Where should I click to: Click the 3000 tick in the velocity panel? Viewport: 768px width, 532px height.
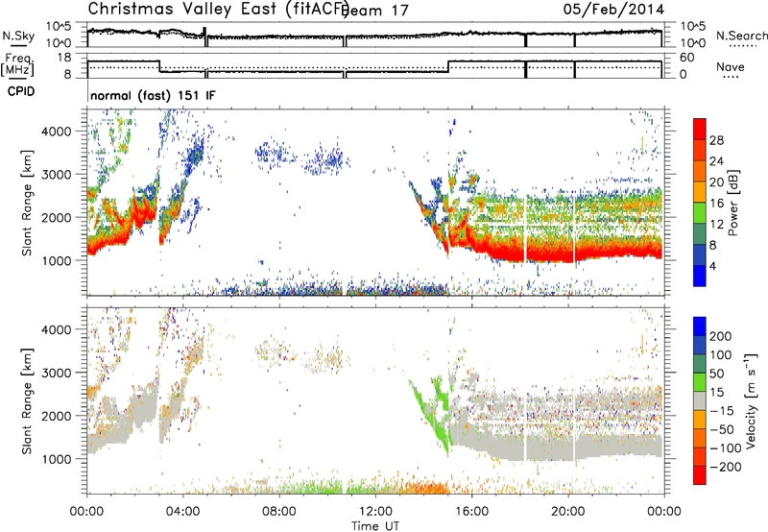56,373
